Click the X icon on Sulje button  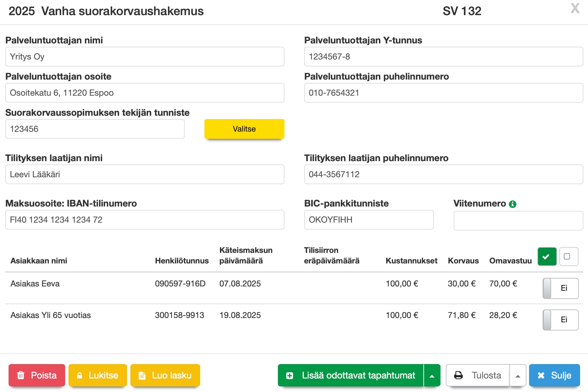pos(541,375)
